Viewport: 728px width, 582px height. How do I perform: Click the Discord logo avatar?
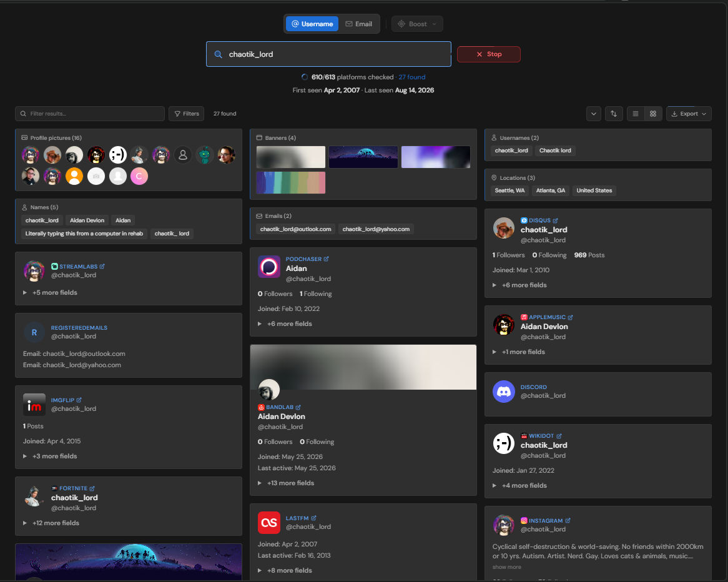coord(504,392)
